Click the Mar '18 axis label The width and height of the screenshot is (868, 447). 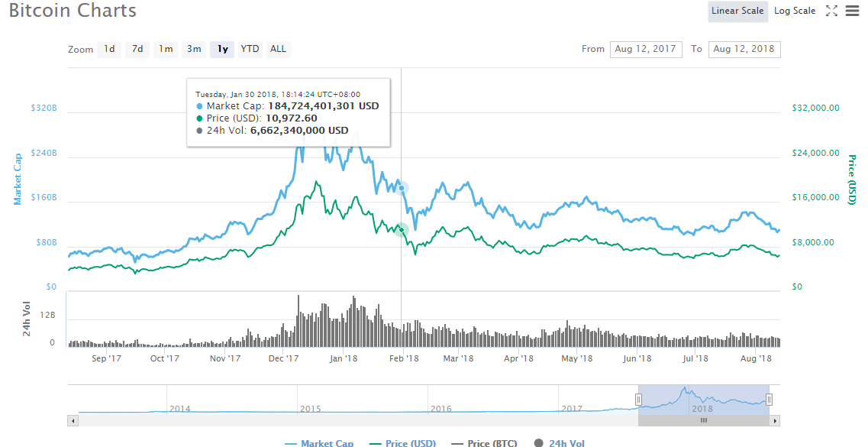click(458, 358)
